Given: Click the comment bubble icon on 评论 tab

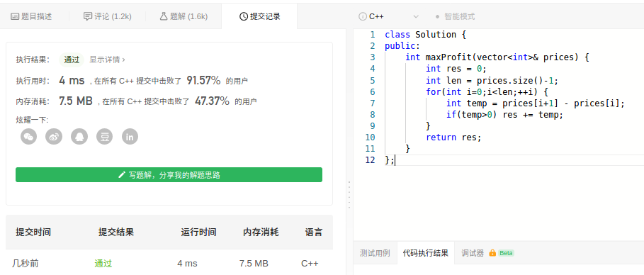Looking at the screenshot, I should tap(88, 16).
